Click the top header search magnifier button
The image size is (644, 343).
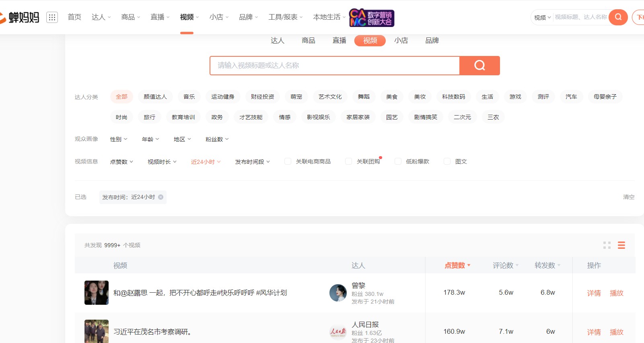coord(618,17)
